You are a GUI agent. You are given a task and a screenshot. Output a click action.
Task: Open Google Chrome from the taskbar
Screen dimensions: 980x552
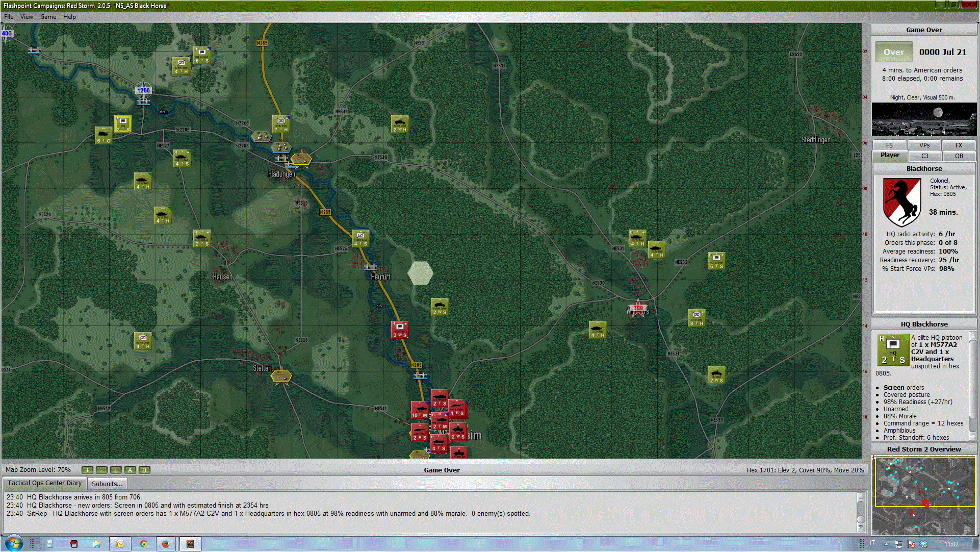click(x=144, y=544)
